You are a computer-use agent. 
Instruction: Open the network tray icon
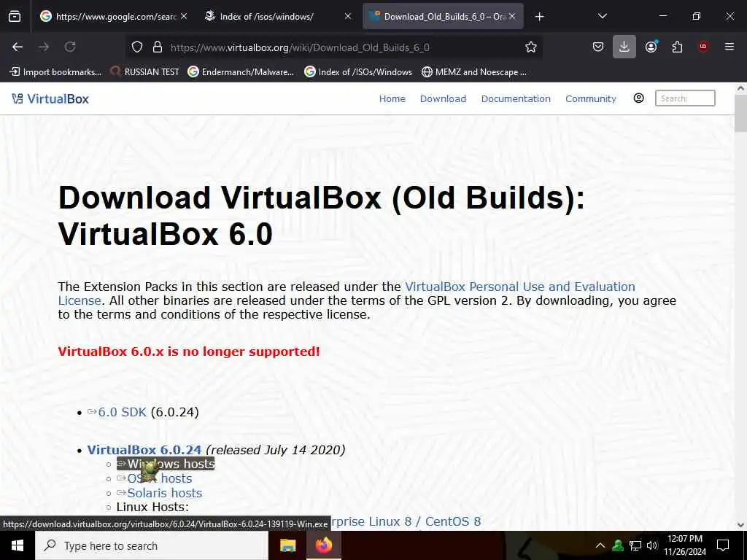[x=635, y=545]
